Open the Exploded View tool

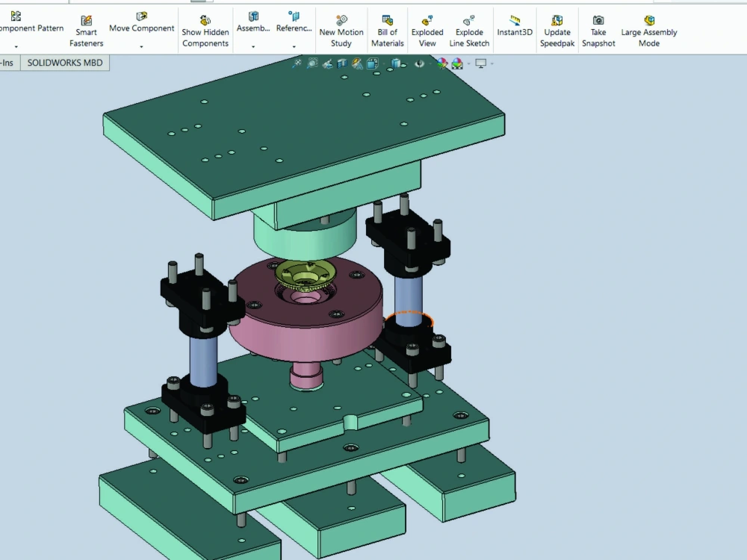click(427, 30)
